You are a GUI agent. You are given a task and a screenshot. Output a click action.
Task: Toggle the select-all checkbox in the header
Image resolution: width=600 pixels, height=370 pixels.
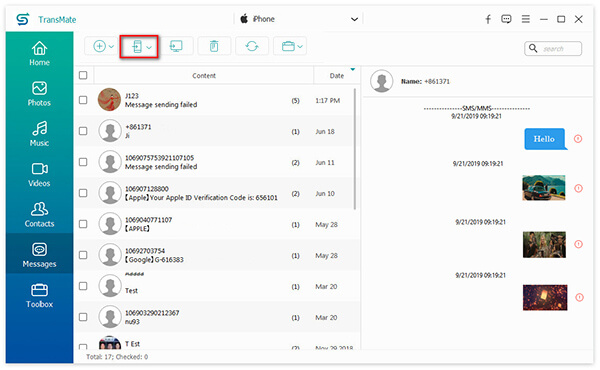pyautogui.click(x=83, y=75)
